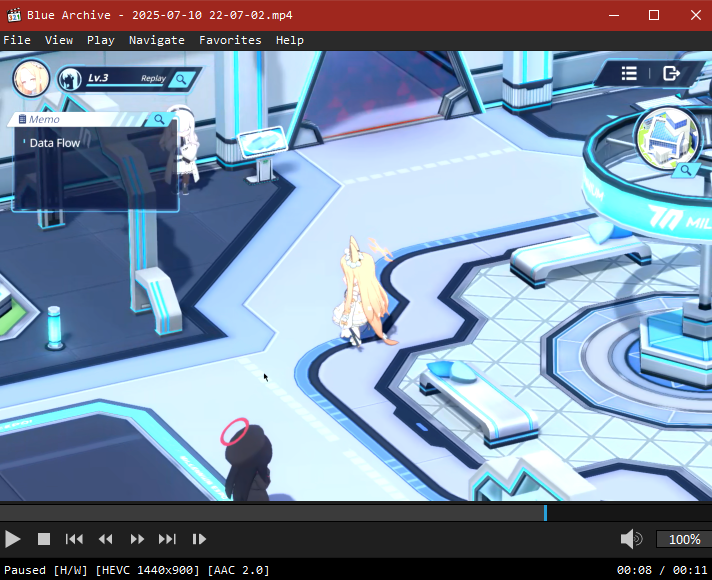Skip to the next file
Viewport: 712px width, 580px height.
(167, 539)
